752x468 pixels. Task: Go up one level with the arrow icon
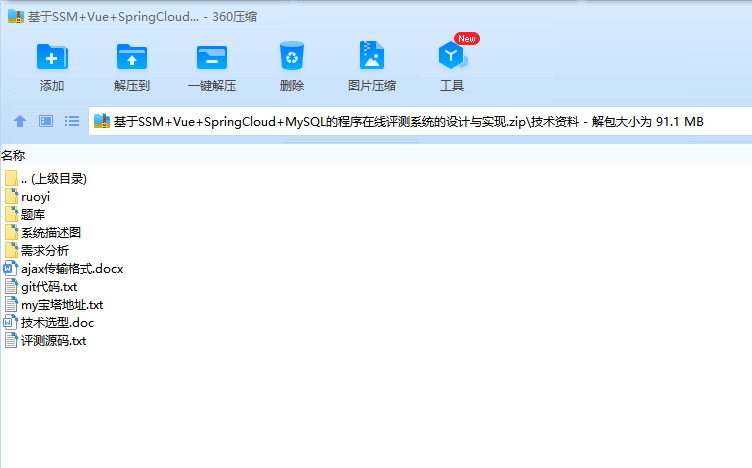(20, 121)
